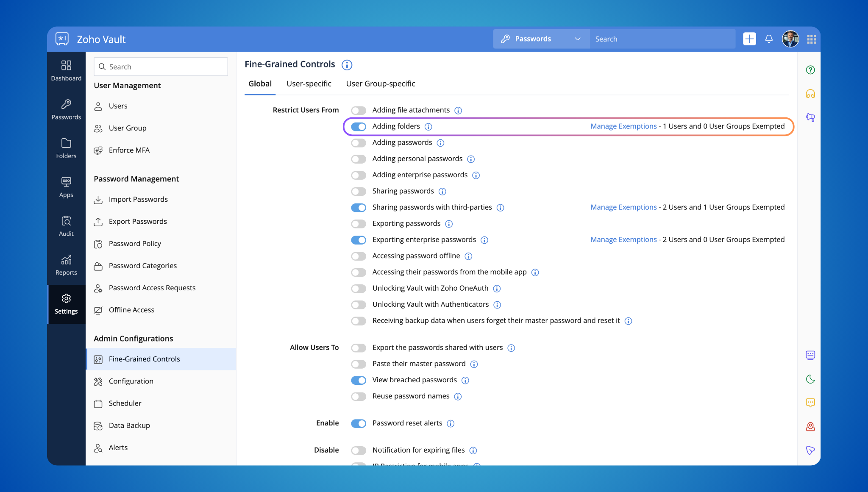This screenshot has width=868, height=492.
Task: Click the settings sidebar search field
Action: coord(161,67)
